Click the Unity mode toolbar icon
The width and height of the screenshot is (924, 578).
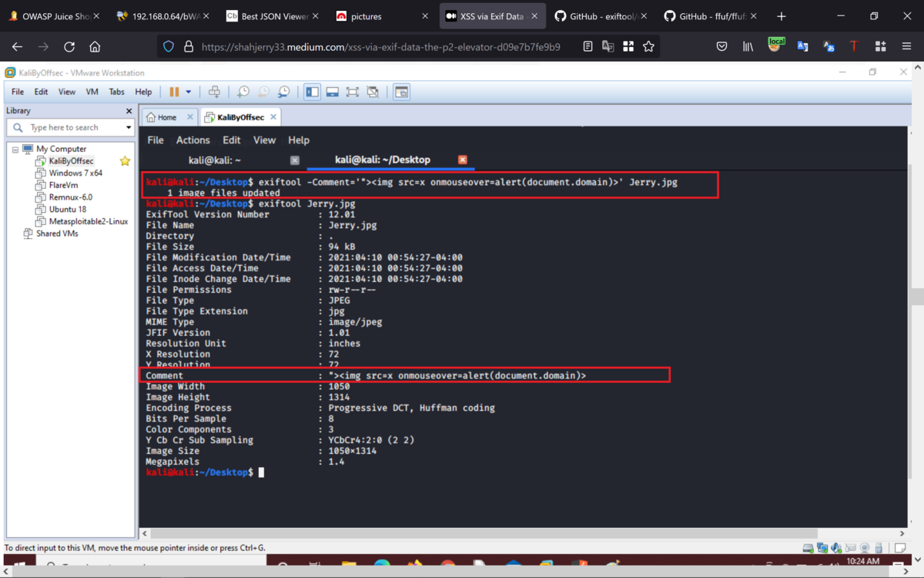coord(373,92)
